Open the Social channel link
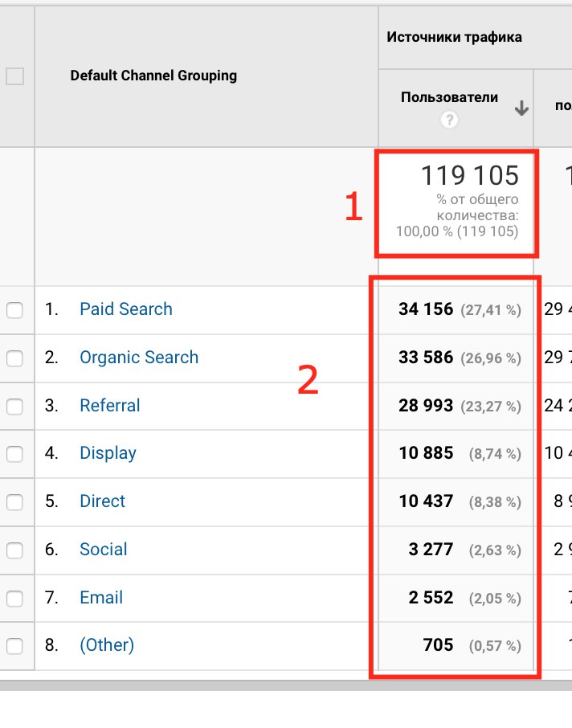 pos(104,550)
